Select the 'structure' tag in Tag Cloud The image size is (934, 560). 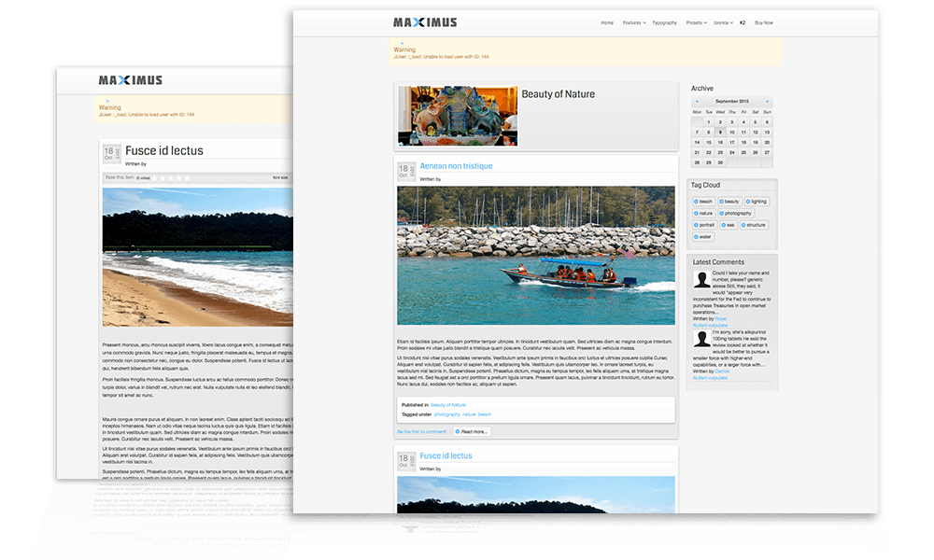[753, 225]
